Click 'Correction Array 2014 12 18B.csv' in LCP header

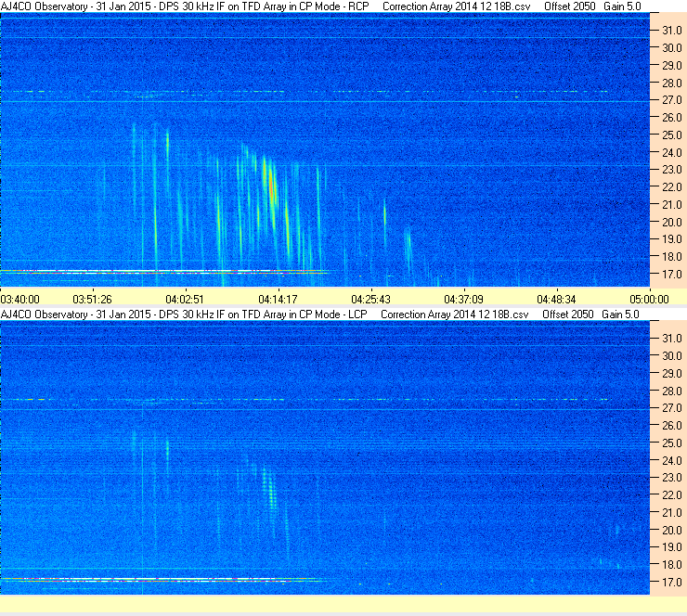pos(455,314)
